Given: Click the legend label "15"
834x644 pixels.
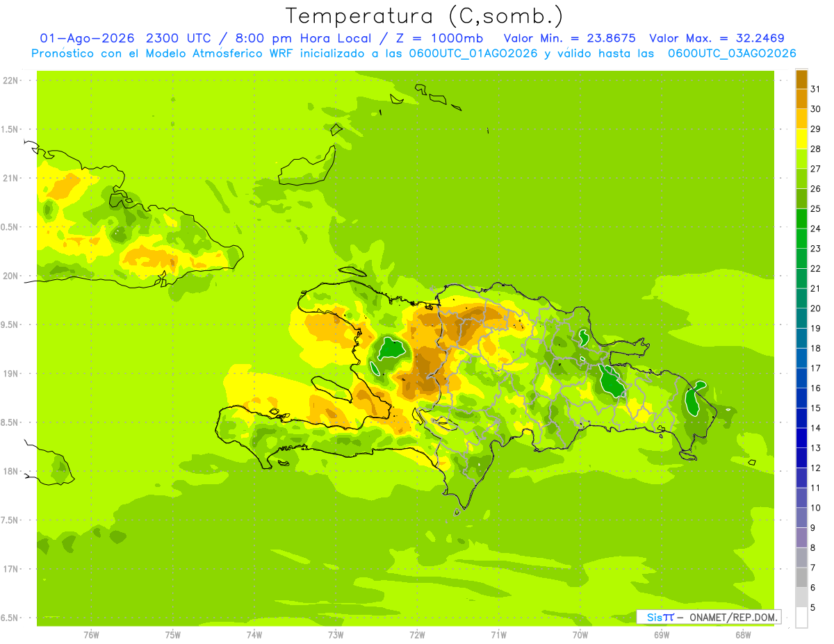Looking at the screenshot, I should [816, 408].
